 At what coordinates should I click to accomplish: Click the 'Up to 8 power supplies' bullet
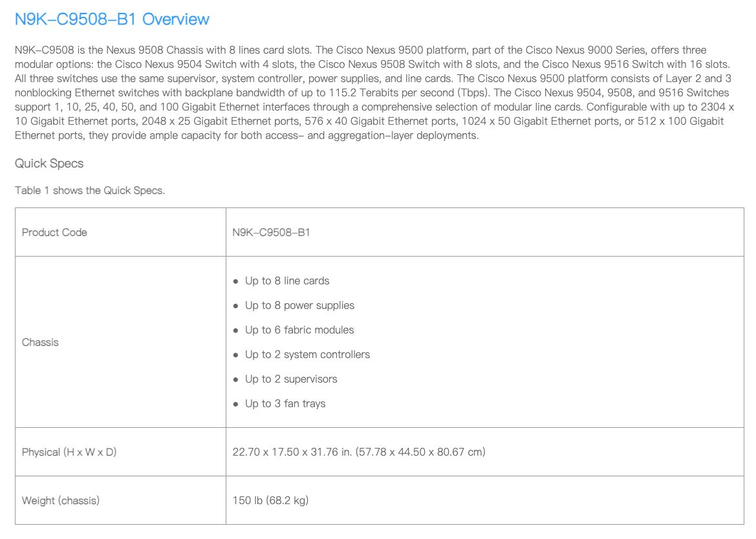(299, 306)
